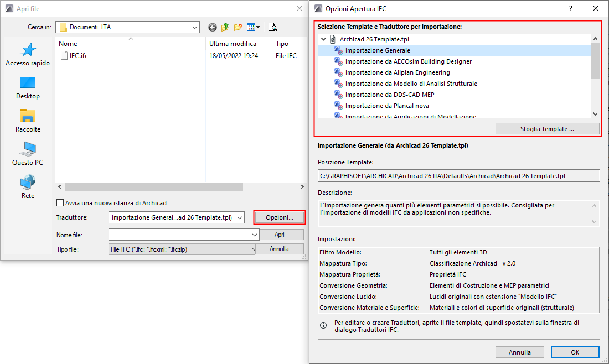
Task: Click the Opzioni... button
Action: 280,218
